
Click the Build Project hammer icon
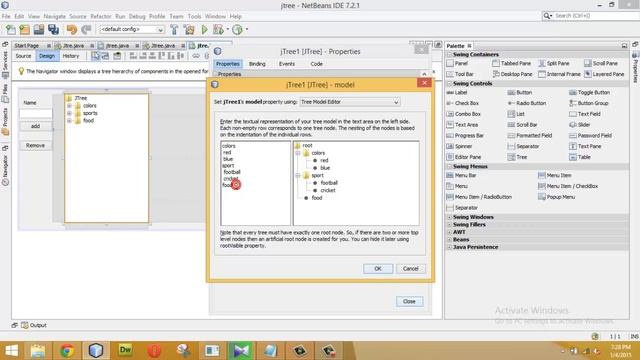[x=174, y=29]
